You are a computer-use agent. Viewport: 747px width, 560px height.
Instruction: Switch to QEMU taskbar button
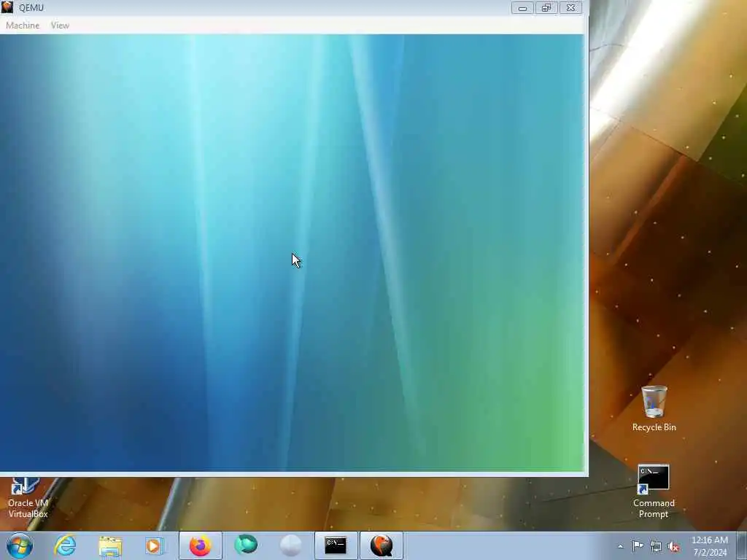381,545
